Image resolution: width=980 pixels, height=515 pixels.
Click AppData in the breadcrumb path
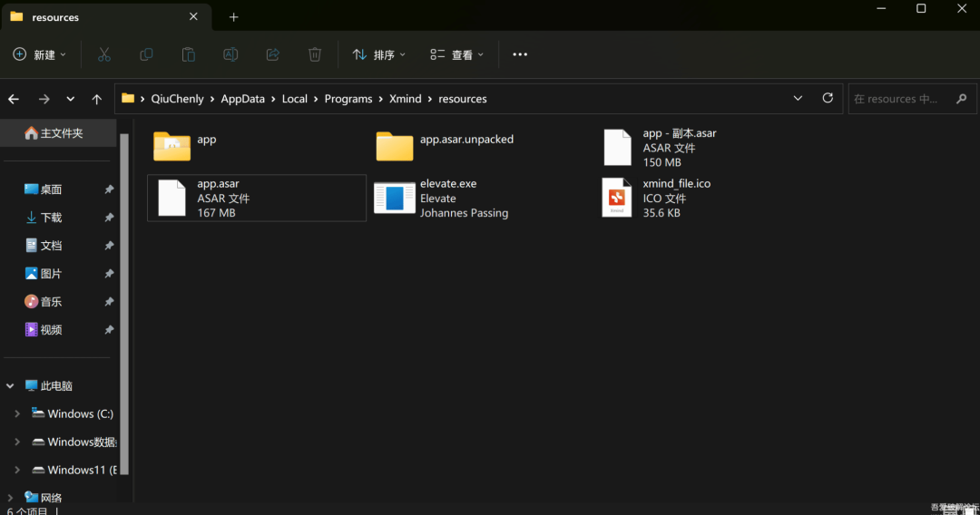click(x=242, y=99)
